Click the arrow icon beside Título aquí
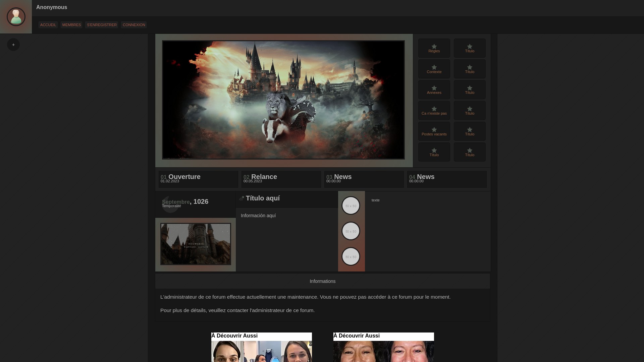This screenshot has width=644, height=362. pyautogui.click(x=241, y=198)
